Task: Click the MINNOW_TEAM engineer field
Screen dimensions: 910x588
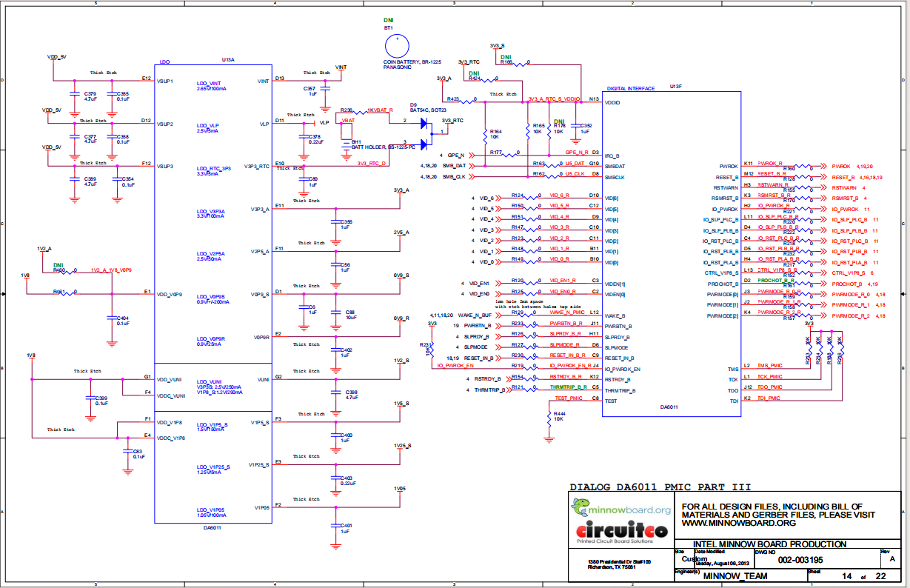Action: click(735, 576)
